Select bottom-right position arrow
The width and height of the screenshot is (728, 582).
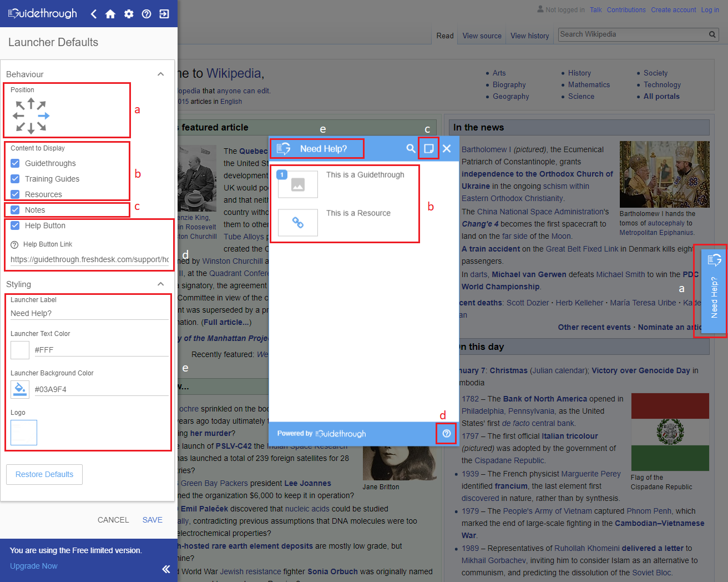tap(42, 127)
